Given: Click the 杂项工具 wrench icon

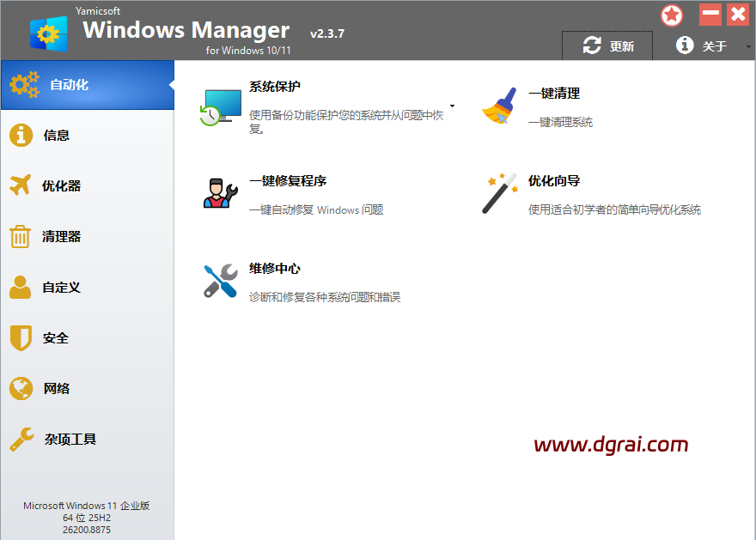Looking at the screenshot, I should pyautogui.click(x=21, y=439).
